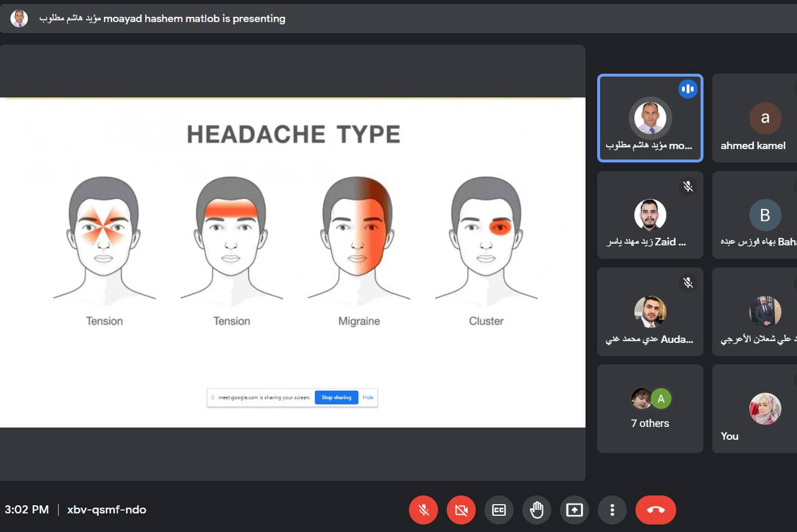Open the three-dot more options menu
The height and width of the screenshot is (532, 797).
click(x=612, y=510)
